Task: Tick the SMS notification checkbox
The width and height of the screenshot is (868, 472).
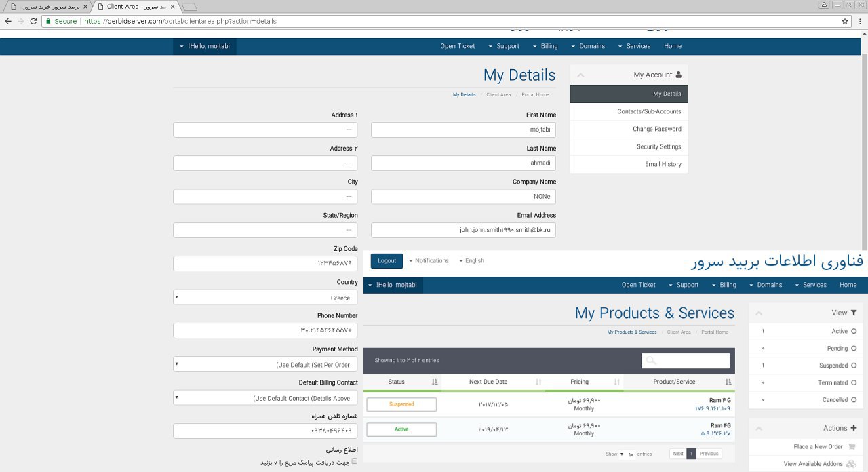Action: [x=354, y=462]
